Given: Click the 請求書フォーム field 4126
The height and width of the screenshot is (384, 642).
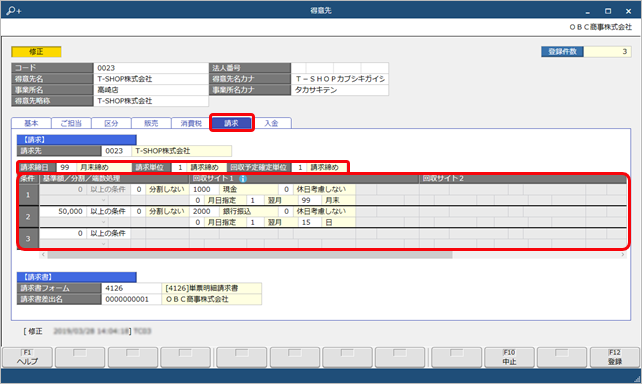Looking at the screenshot, I should point(131,288).
